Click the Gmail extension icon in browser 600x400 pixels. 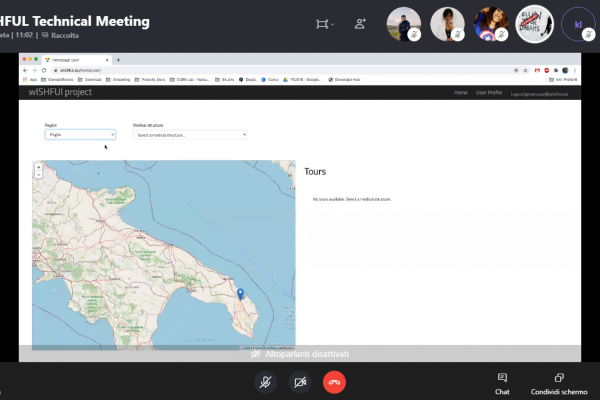pyautogui.click(x=537, y=70)
